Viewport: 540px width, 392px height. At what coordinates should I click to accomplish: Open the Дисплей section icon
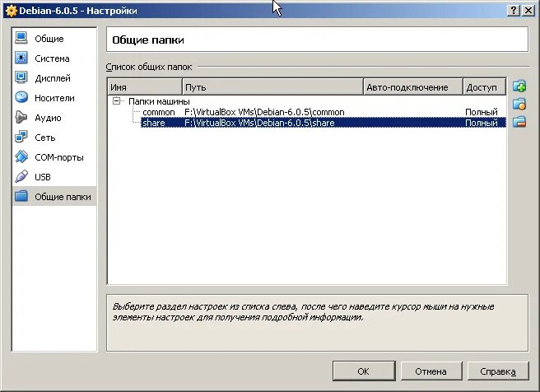click(21, 77)
